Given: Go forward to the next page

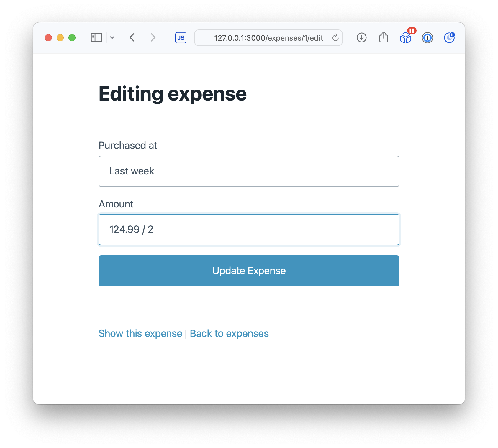Looking at the screenshot, I should point(153,38).
